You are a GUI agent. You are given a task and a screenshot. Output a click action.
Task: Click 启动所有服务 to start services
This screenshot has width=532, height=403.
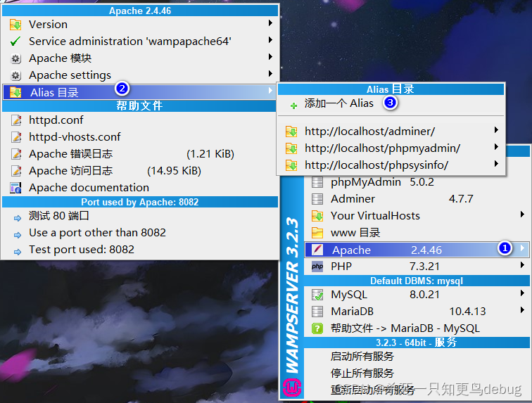tap(417, 357)
